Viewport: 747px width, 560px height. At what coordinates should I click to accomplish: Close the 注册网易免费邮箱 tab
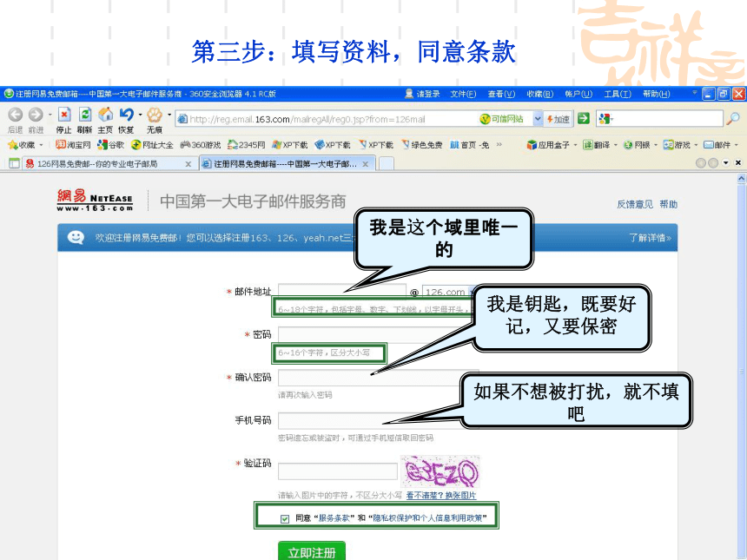pos(366,164)
